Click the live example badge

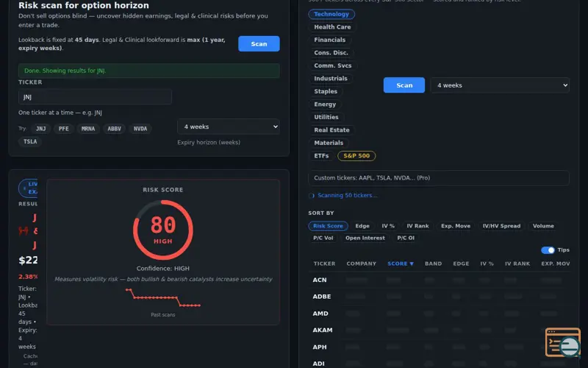[28, 188]
